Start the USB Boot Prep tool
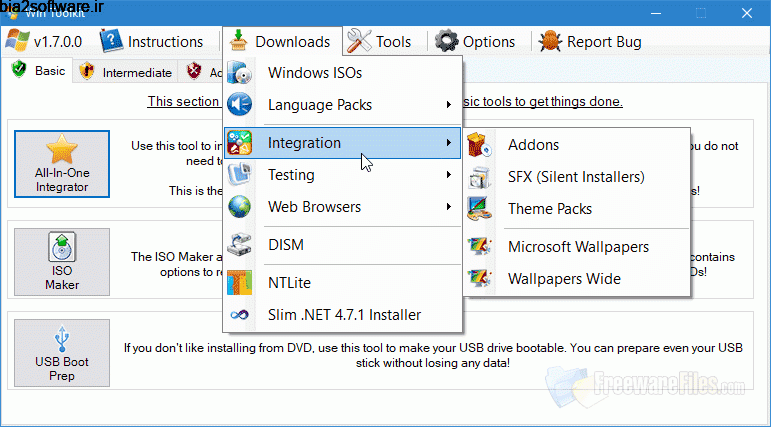 (62, 353)
